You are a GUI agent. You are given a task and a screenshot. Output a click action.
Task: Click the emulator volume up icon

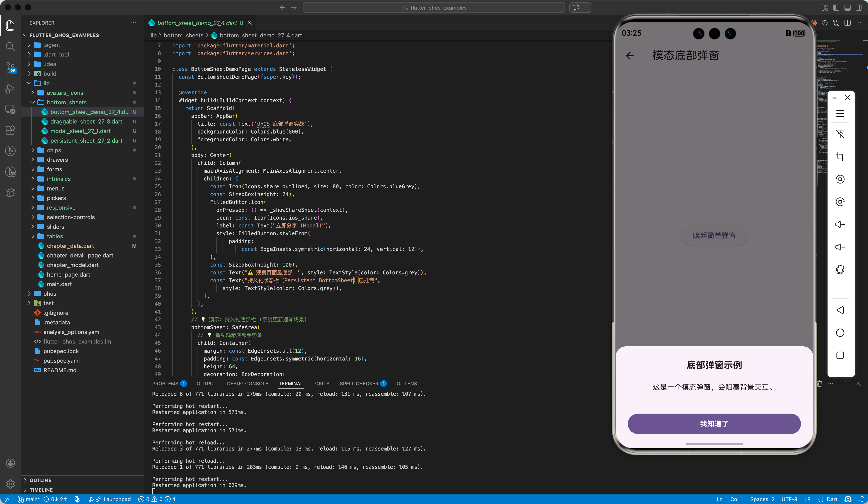[840, 224]
